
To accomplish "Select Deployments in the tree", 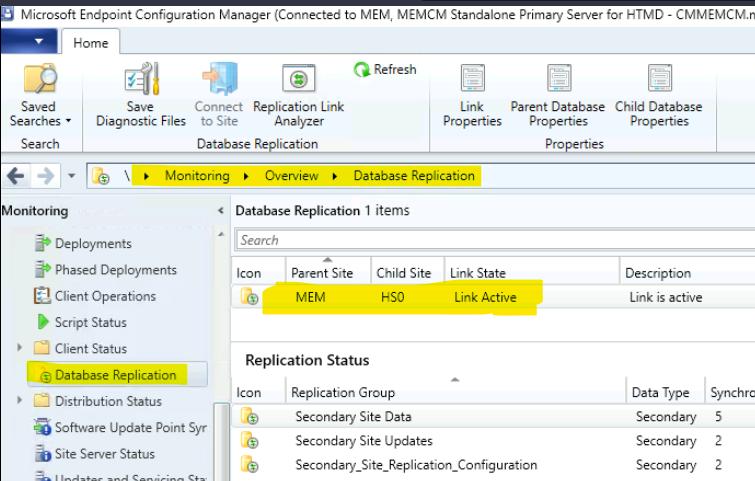I will coord(93,244).
